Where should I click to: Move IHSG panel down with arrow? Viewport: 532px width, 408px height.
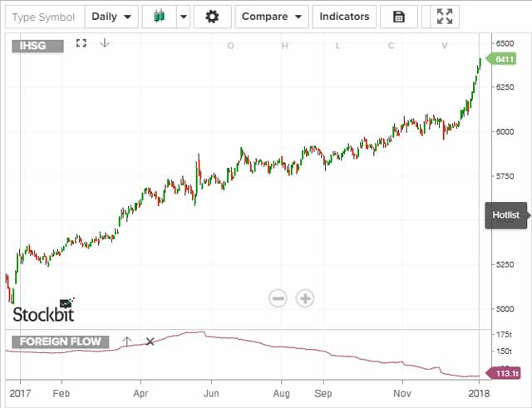[104, 43]
